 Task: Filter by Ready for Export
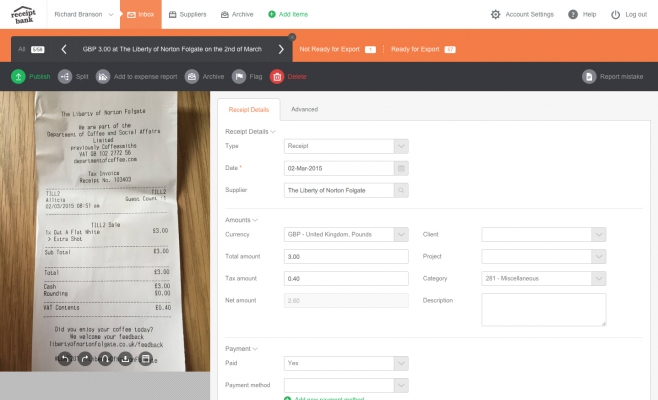423,49
